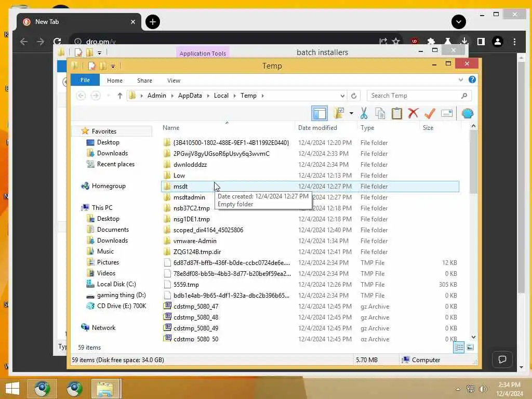Select Network in the navigation pane

point(103,328)
